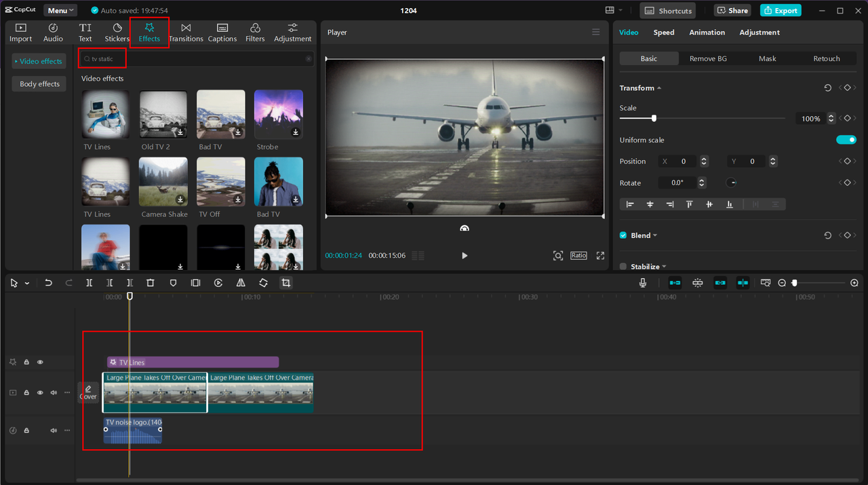Add a keyframe for Scale
The width and height of the screenshot is (868, 485).
[848, 119]
